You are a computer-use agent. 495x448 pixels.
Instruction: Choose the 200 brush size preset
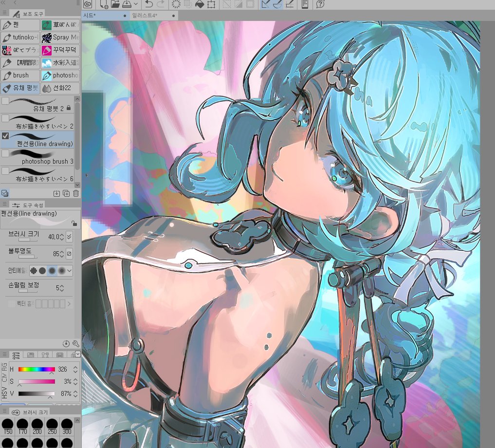click(x=37, y=427)
